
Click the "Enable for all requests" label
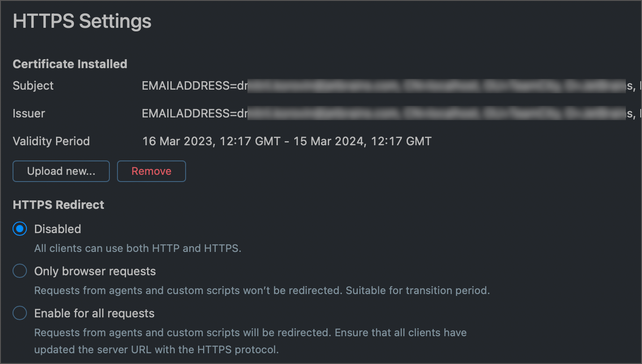click(x=94, y=313)
